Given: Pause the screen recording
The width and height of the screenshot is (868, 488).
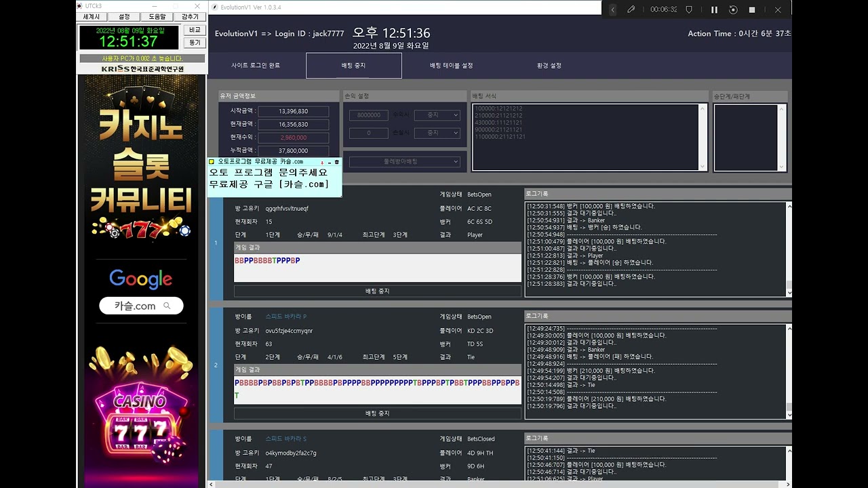Looking at the screenshot, I should click(714, 9).
